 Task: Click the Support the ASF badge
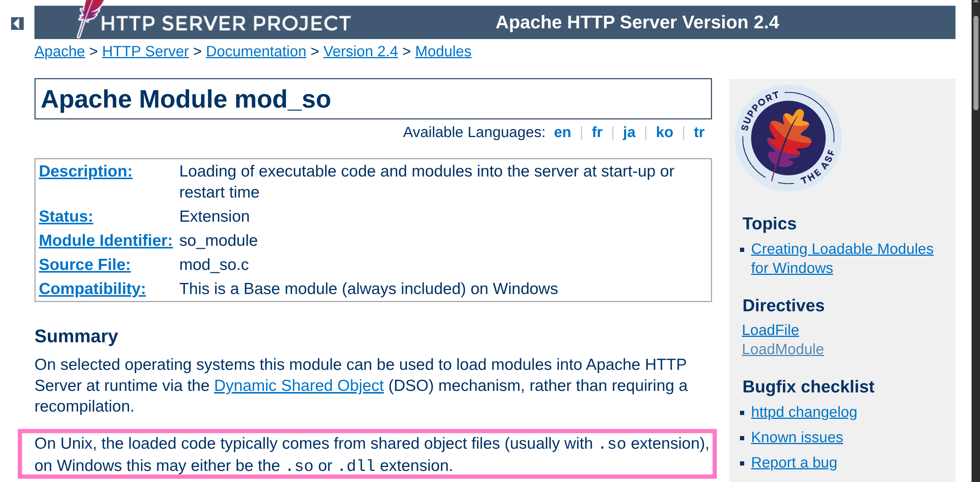788,138
